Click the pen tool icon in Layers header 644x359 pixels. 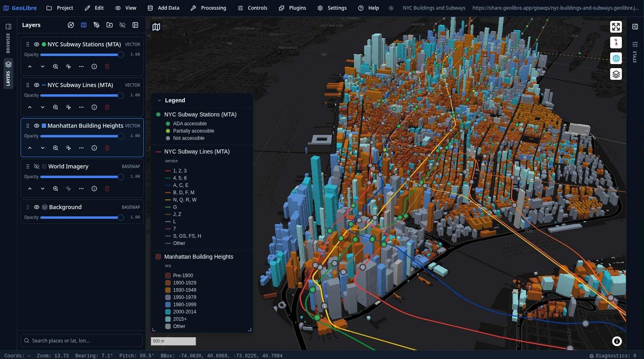tap(97, 25)
